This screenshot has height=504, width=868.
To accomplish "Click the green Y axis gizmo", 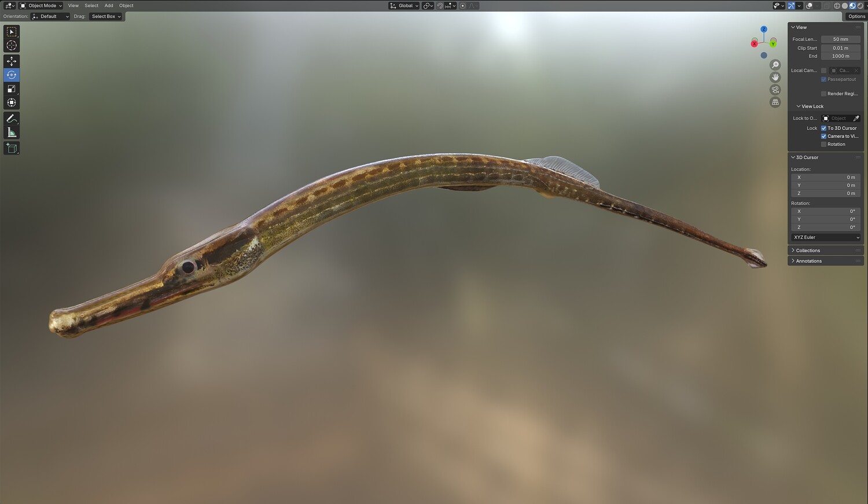I will click(x=773, y=43).
